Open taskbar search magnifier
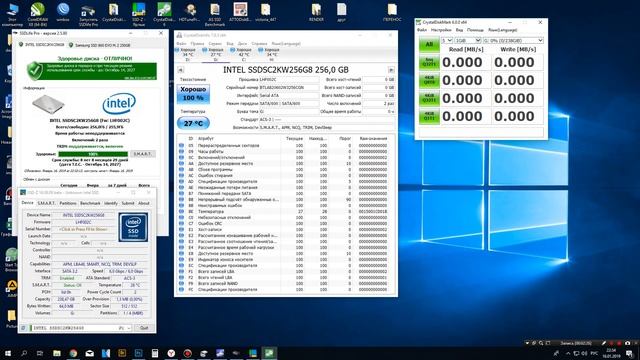Viewport: 640px width, 360px height. [x=24, y=353]
